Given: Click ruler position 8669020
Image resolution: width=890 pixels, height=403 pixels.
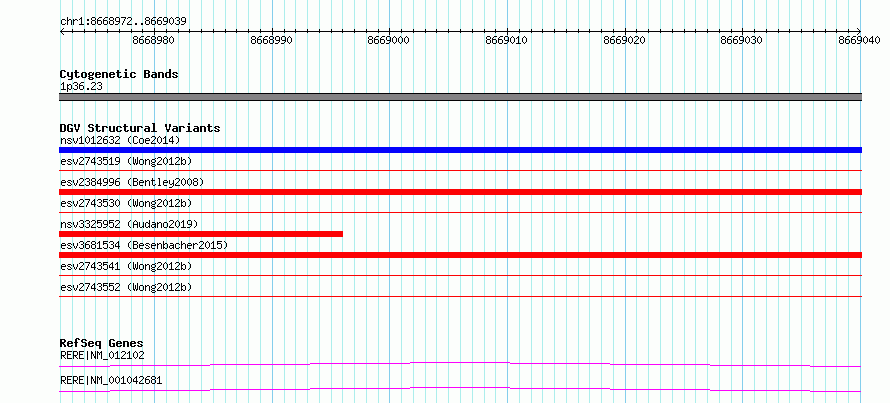Looking at the screenshot, I should click(624, 40).
